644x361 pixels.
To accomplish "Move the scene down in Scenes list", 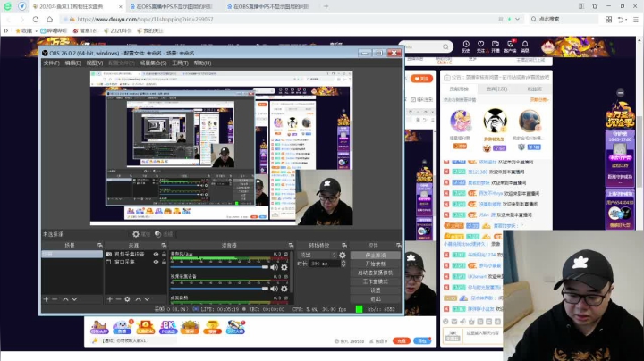I will pos(74,299).
